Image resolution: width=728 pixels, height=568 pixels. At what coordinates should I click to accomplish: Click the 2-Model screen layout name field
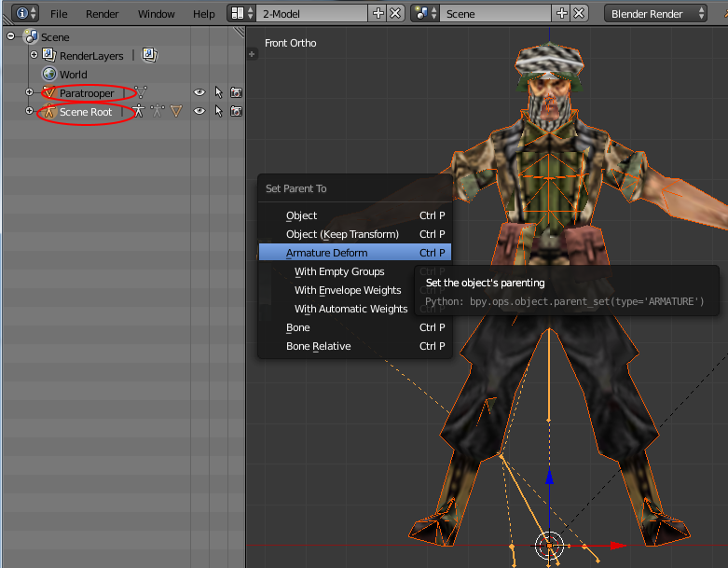pos(312,14)
